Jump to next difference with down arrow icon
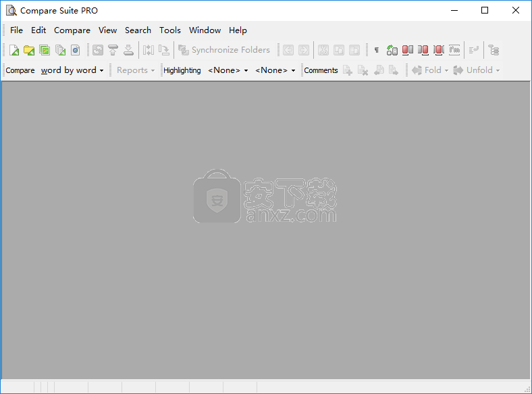 pyautogui.click(x=128, y=50)
